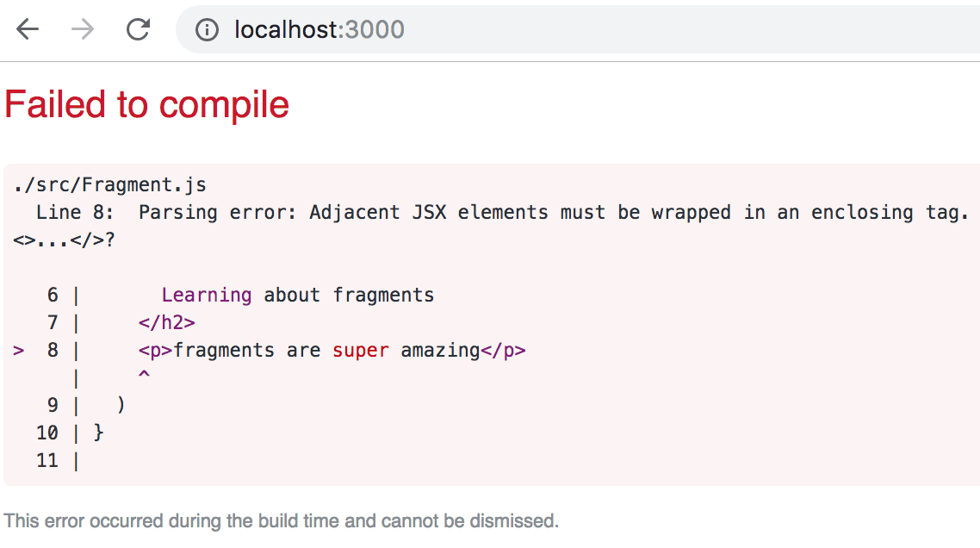This screenshot has width=980, height=548.
Task: Click the ./src/Fragment.js file path
Action: click(109, 185)
